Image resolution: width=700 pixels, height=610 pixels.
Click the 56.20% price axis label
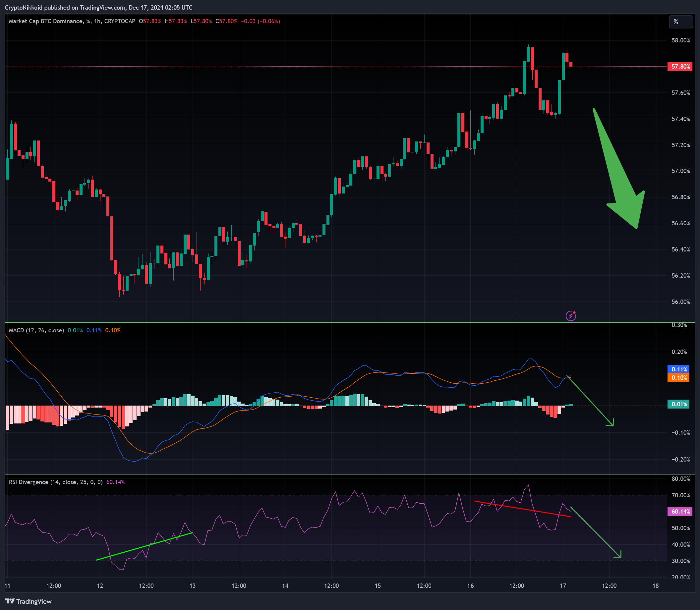681,275
